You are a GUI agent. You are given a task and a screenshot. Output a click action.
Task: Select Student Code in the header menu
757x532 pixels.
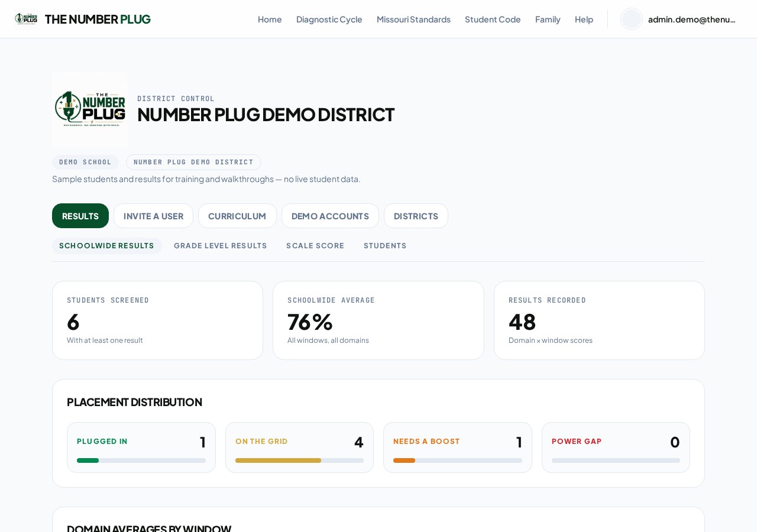point(493,19)
